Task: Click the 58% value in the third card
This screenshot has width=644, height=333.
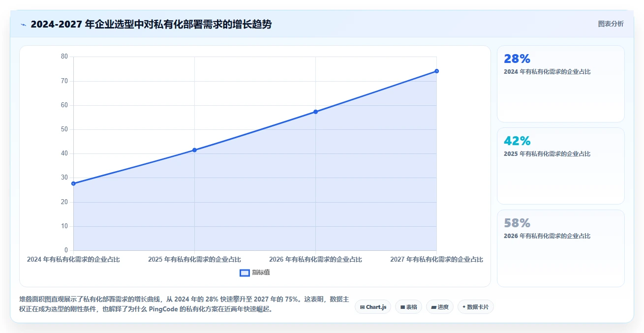Action: pyautogui.click(x=517, y=223)
